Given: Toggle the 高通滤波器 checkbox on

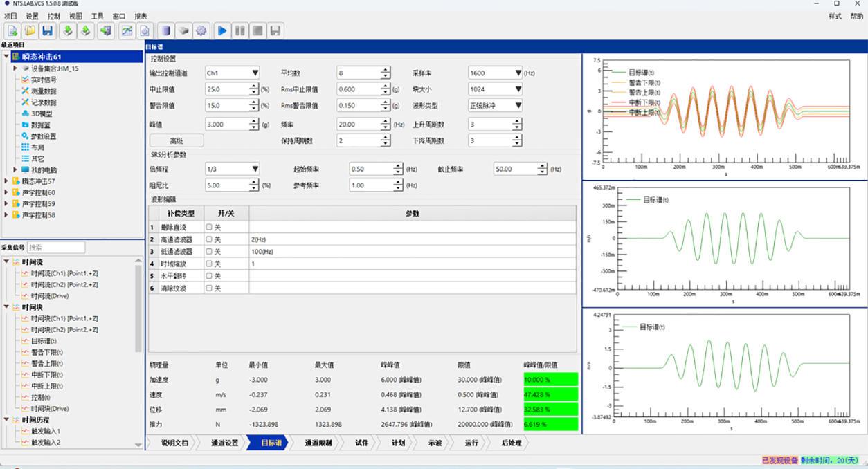Looking at the screenshot, I should coord(209,239).
